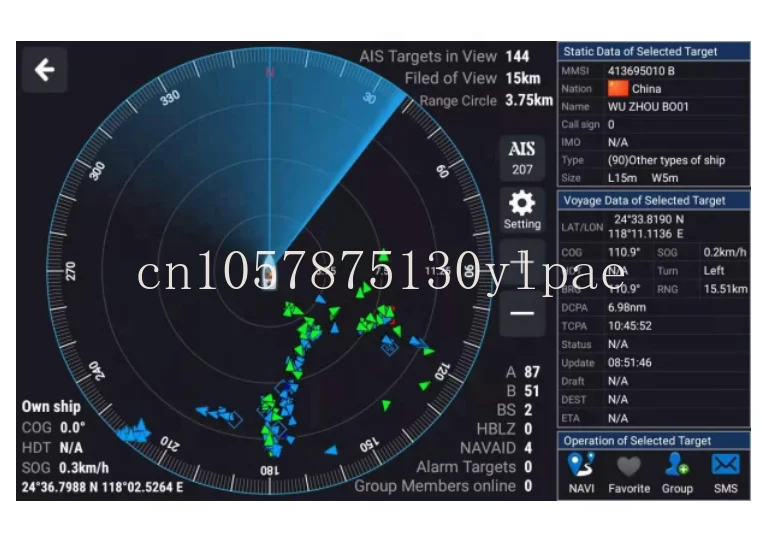Select Group Members online count

(528, 486)
